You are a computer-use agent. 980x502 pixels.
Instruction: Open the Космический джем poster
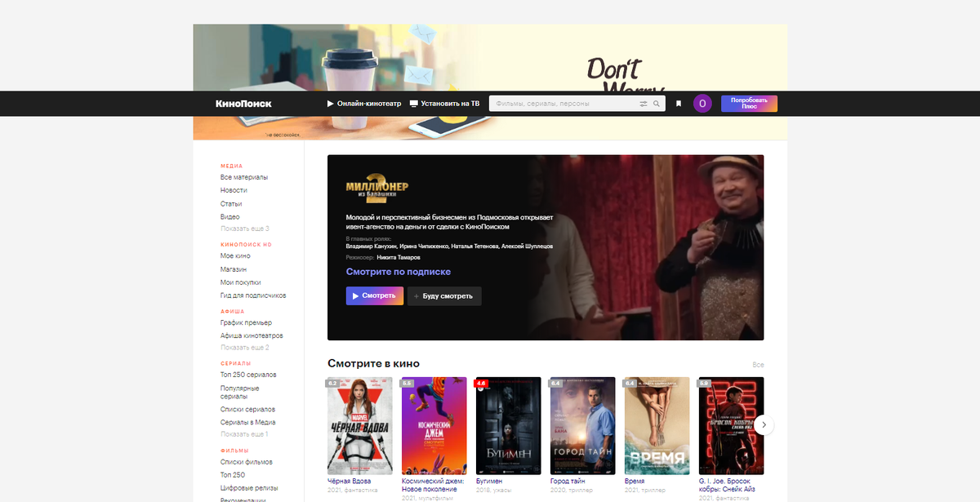tap(434, 425)
